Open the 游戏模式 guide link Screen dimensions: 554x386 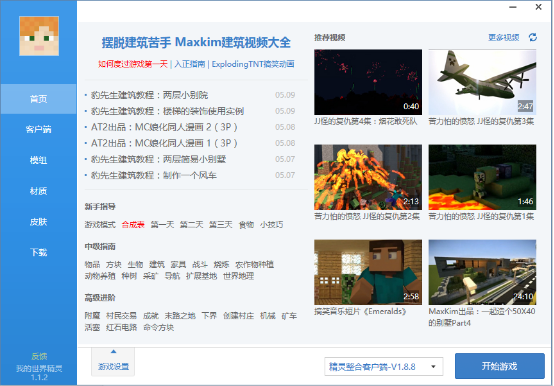click(x=100, y=225)
